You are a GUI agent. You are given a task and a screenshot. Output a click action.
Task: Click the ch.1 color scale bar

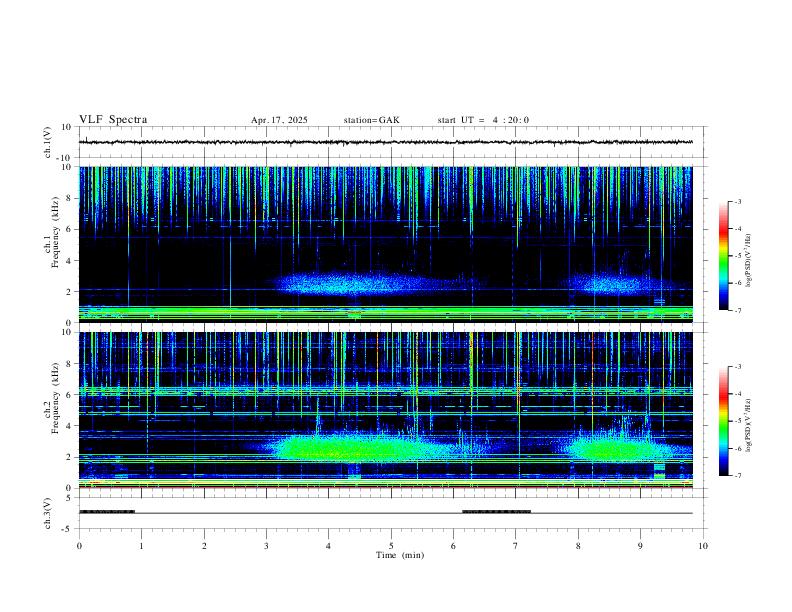pos(724,256)
